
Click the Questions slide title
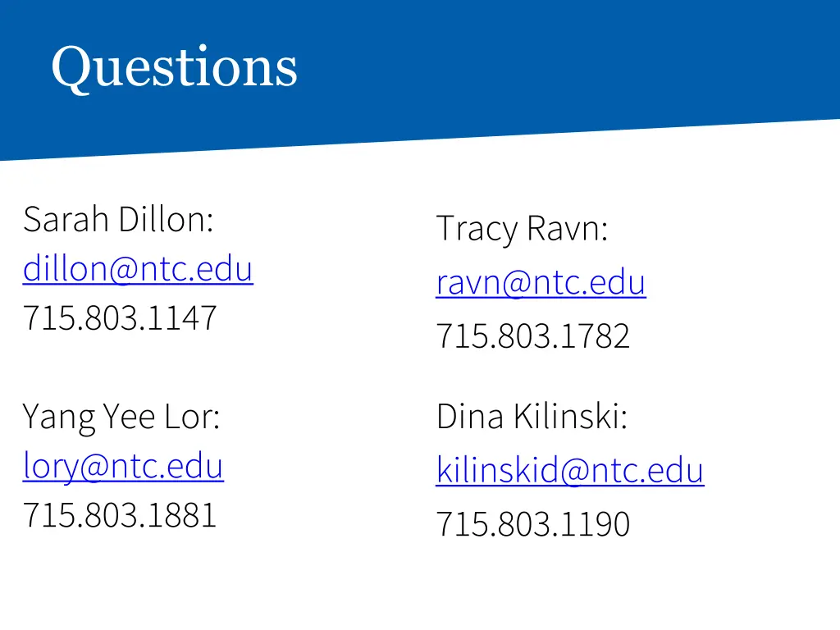tap(174, 68)
